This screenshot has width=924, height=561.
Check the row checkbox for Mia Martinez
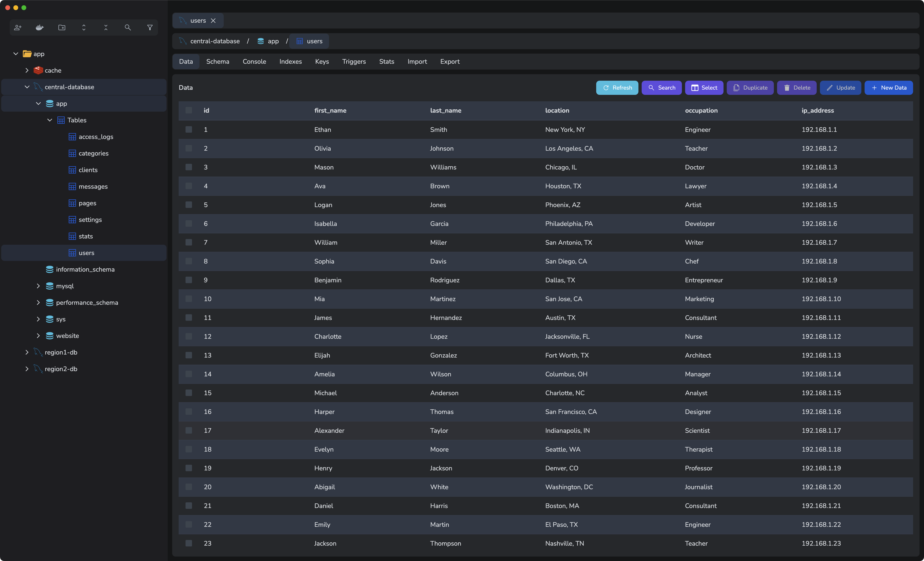[x=189, y=299]
